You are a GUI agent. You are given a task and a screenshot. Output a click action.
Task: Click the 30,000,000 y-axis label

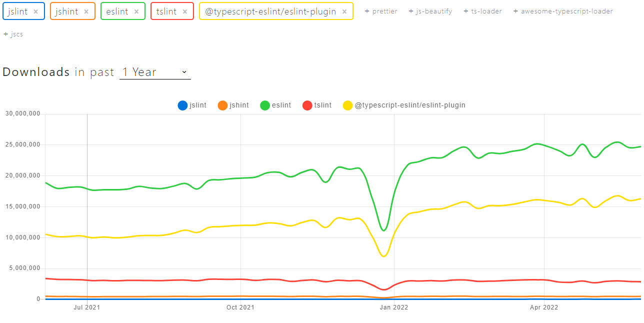tap(22, 113)
